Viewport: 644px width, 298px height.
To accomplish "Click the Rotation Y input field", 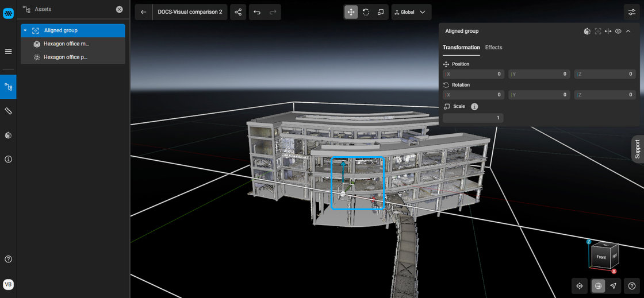I will point(539,95).
